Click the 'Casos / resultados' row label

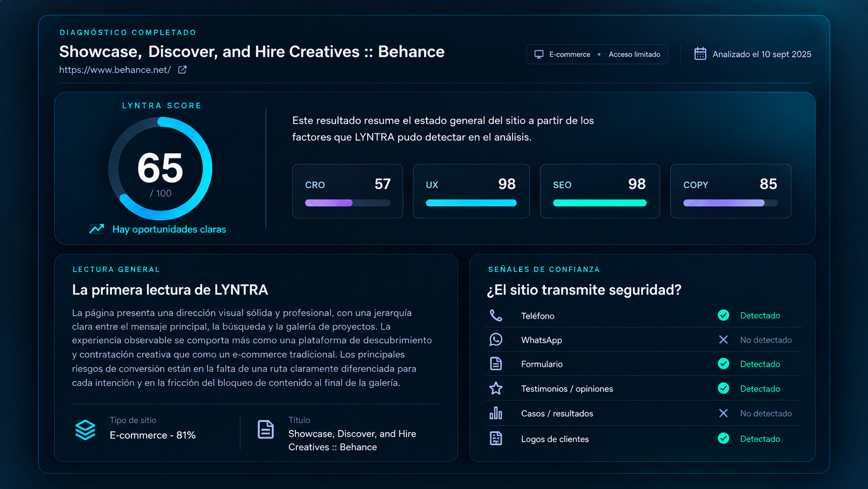tap(557, 414)
